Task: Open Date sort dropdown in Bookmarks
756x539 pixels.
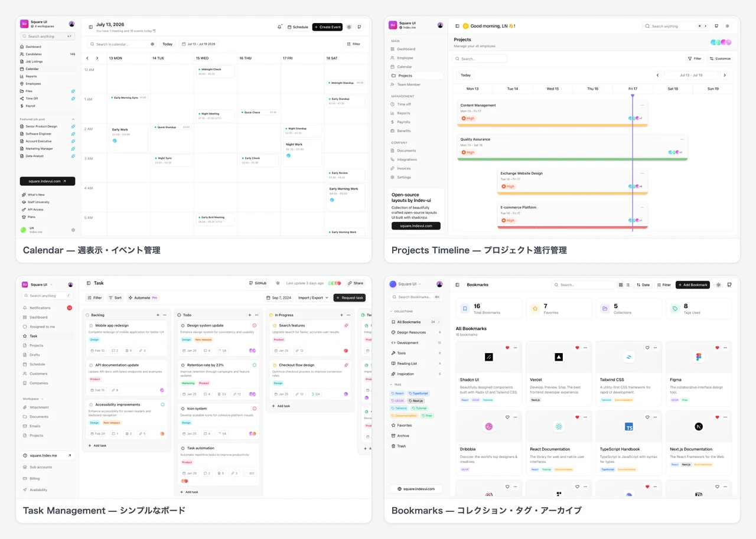Action: 643,285
